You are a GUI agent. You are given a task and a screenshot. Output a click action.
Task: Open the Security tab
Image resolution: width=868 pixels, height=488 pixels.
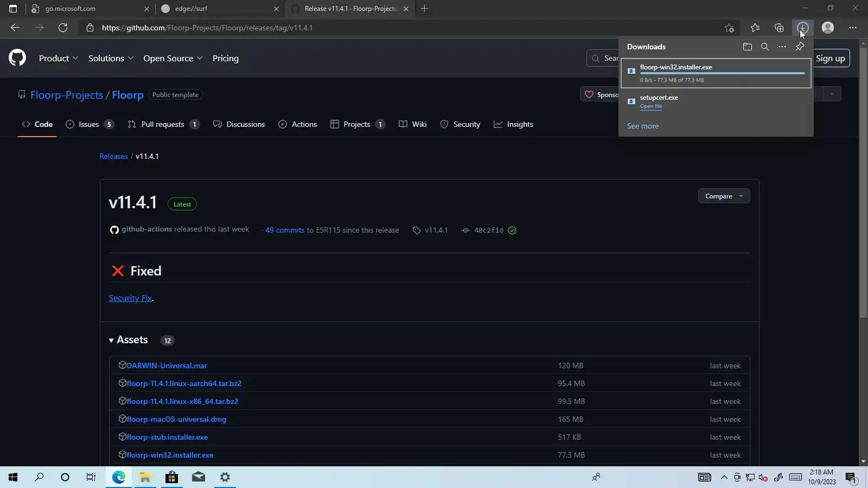click(460, 124)
